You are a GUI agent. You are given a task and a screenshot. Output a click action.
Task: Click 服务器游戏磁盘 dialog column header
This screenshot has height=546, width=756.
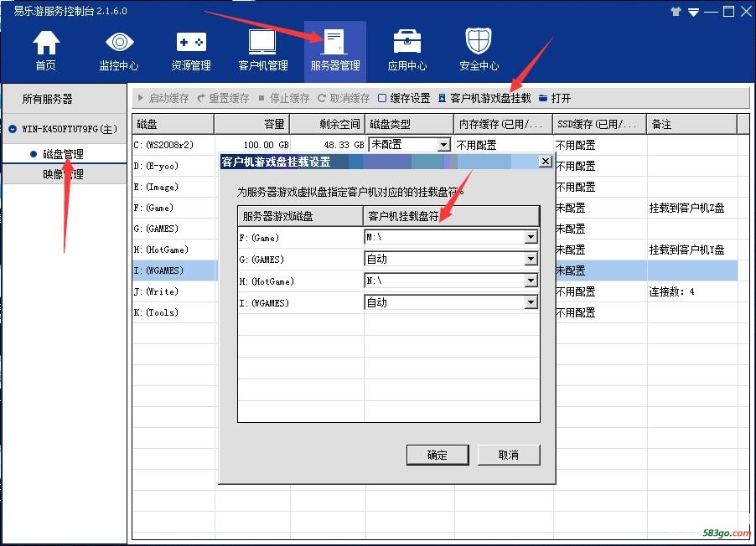300,216
